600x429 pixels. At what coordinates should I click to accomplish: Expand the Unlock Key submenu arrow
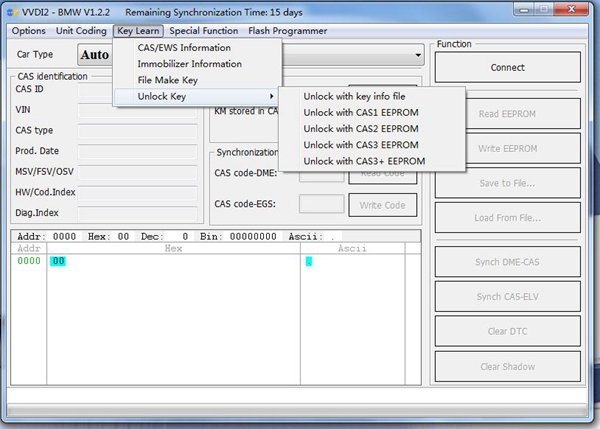click(271, 96)
